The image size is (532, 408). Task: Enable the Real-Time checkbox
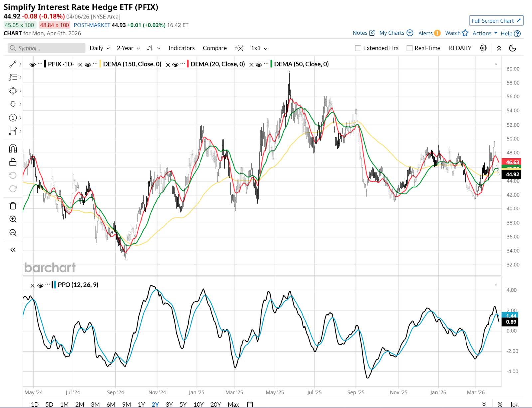point(409,48)
